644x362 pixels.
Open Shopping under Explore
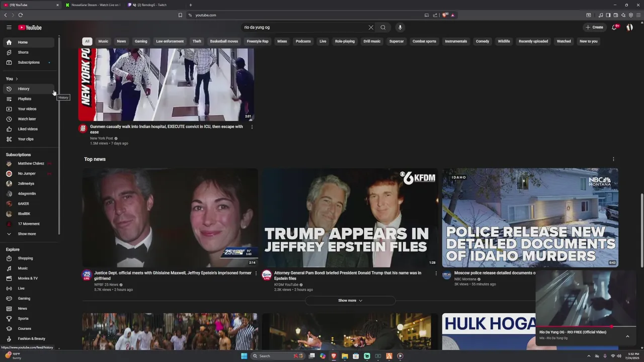tap(29, 258)
